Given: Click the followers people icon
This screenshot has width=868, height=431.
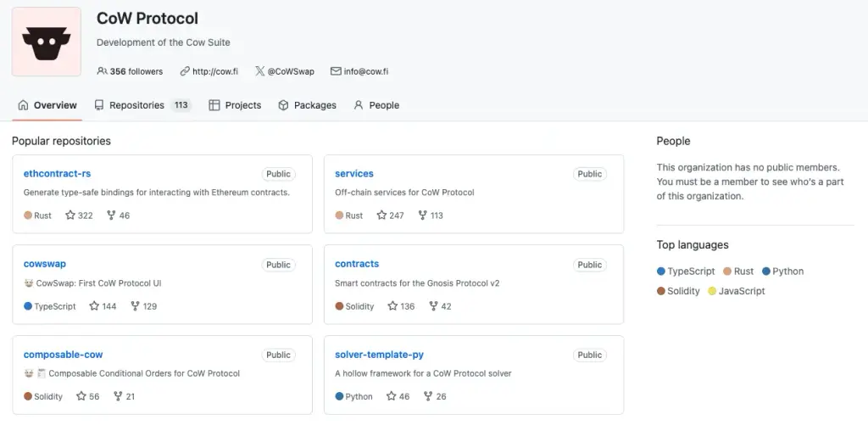Looking at the screenshot, I should [102, 71].
